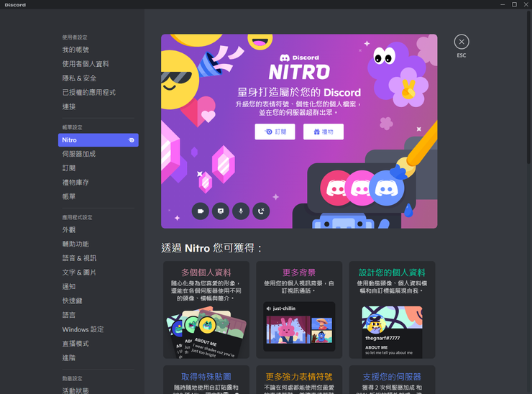The width and height of the screenshot is (532, 394).
Task: Click the Discord Nitro logo in banner
Action: pos(299,68)
